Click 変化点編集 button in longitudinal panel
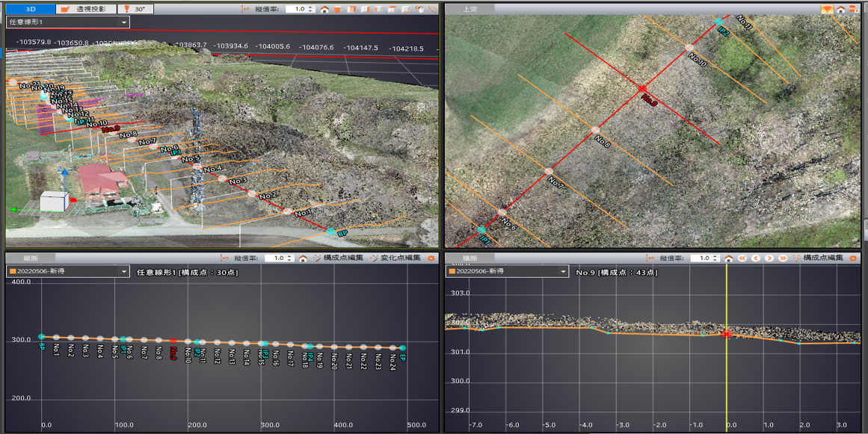The image size is (868, 434). 395,258
